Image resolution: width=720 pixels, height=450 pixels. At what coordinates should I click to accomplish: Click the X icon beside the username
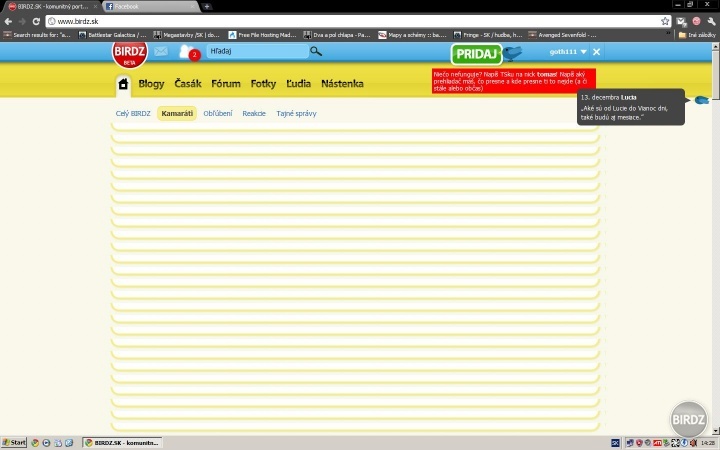(x=597, y=51)
